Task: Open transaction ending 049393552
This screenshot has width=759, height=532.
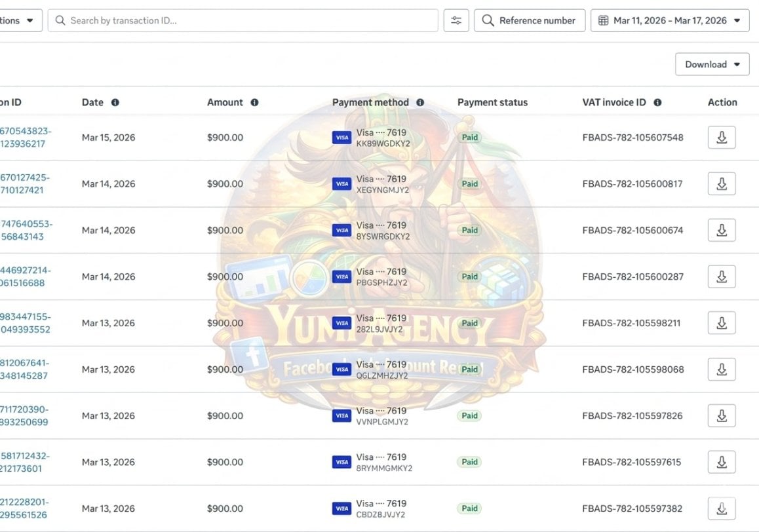Action: pyautogui.click(x=24, y=323)
